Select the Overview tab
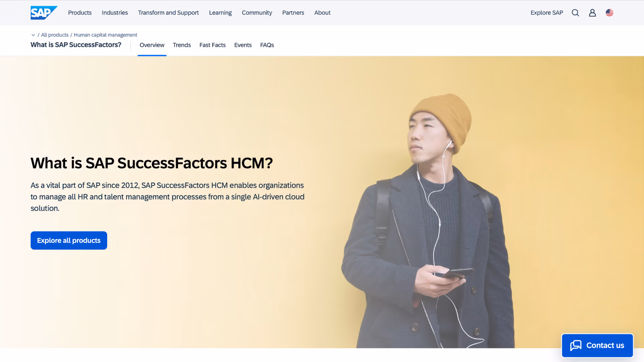 point(152,45)
